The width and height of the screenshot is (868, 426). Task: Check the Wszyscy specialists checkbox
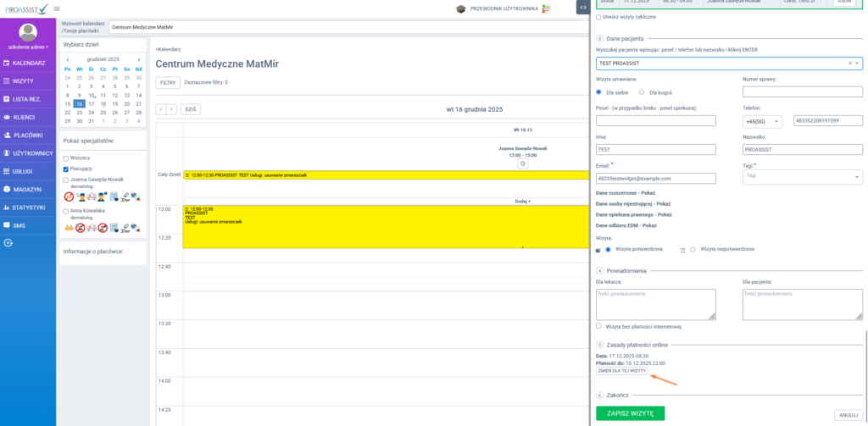click(66, 158)
